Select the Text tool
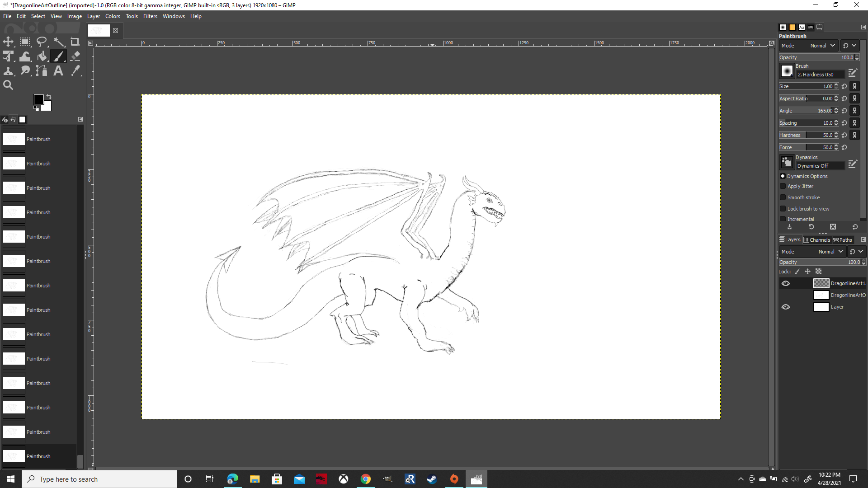The height and width of the screenshot is (488, 868). pos(58,71)
